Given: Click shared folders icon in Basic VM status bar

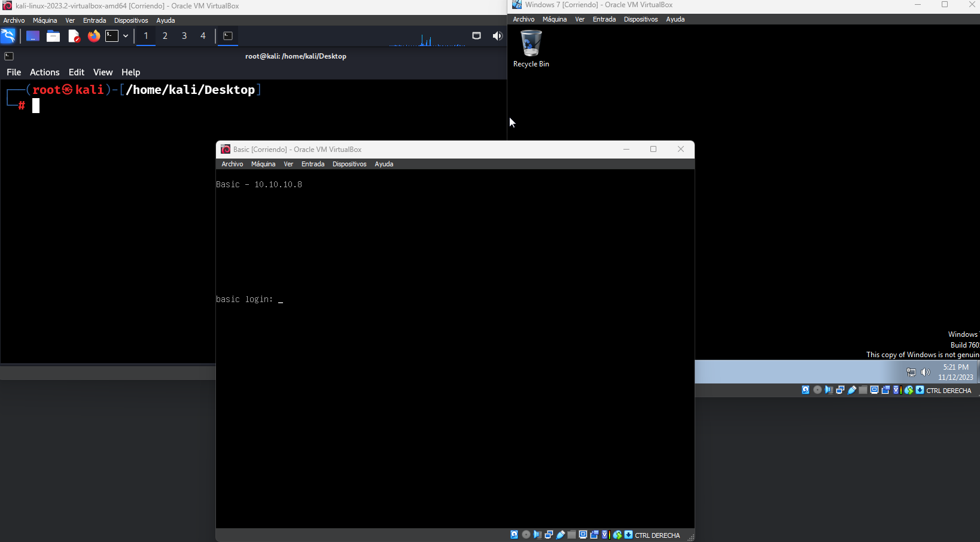Looking at the screenshot, I should (x=571, y=535).
